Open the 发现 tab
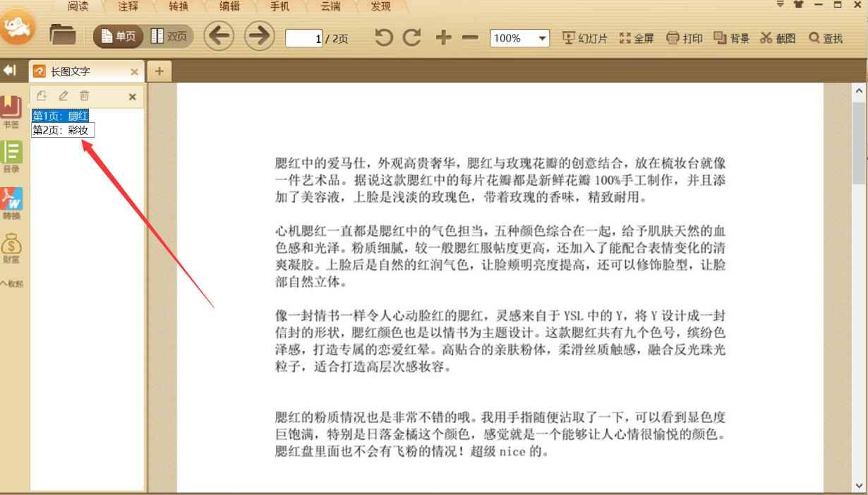This screenshot has width=868, height=495. 380,6
